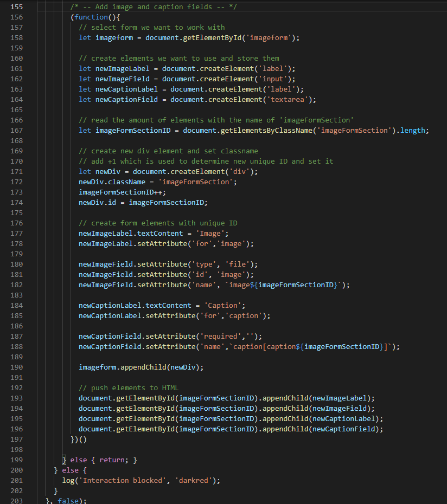Screen dimensions: 447x504
Task: Click the 'push elements to HTML' comment
Action: 129,387
